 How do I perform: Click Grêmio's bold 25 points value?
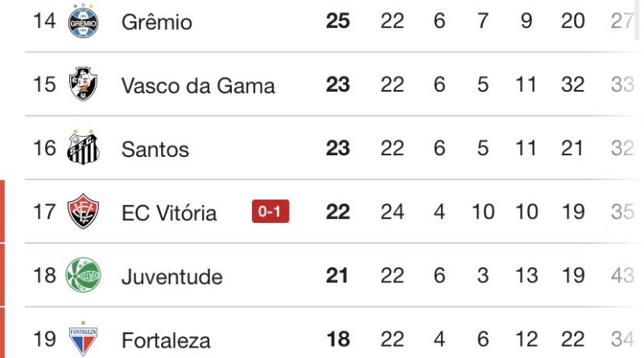coord(338,21)
